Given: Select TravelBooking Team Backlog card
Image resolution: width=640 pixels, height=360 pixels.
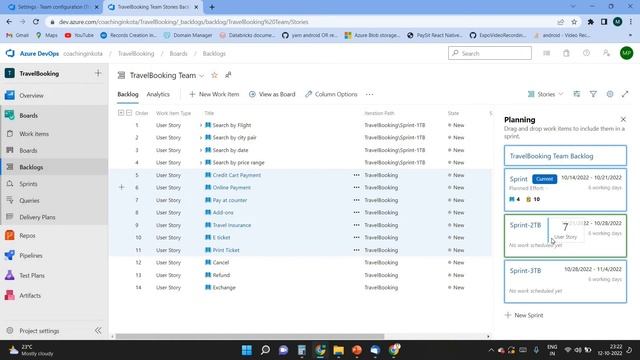Looking at the screenshot, I should pos(565,156).
